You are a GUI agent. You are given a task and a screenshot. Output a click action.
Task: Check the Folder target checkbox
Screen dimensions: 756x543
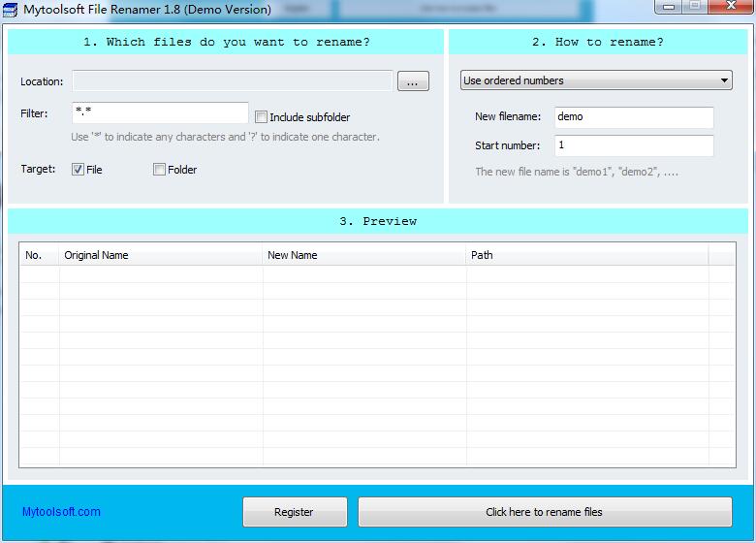pyautogui.click(x=159, y=170)
